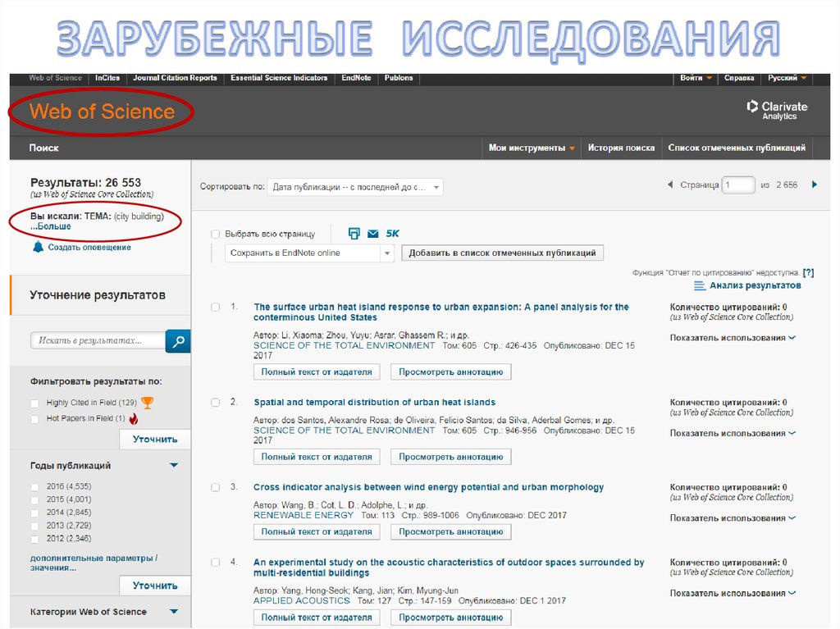Collapse the publication years section
Screen dimensions: 840x629
[x=173, y=466]
